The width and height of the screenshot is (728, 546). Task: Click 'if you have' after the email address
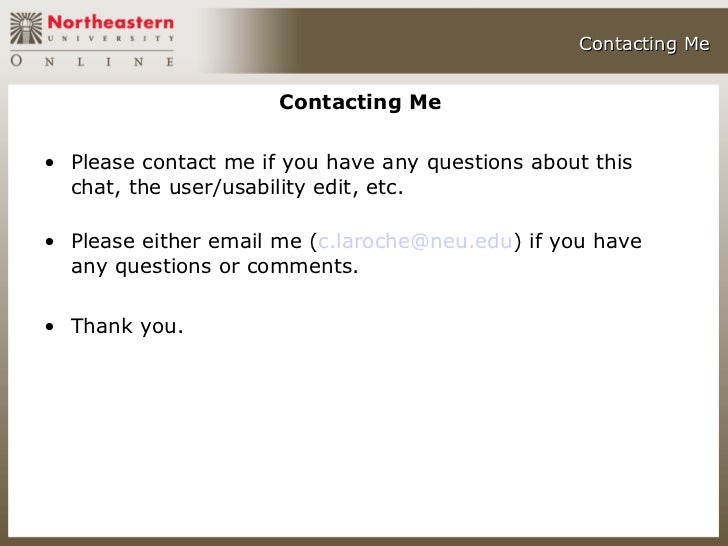(585, 241)
